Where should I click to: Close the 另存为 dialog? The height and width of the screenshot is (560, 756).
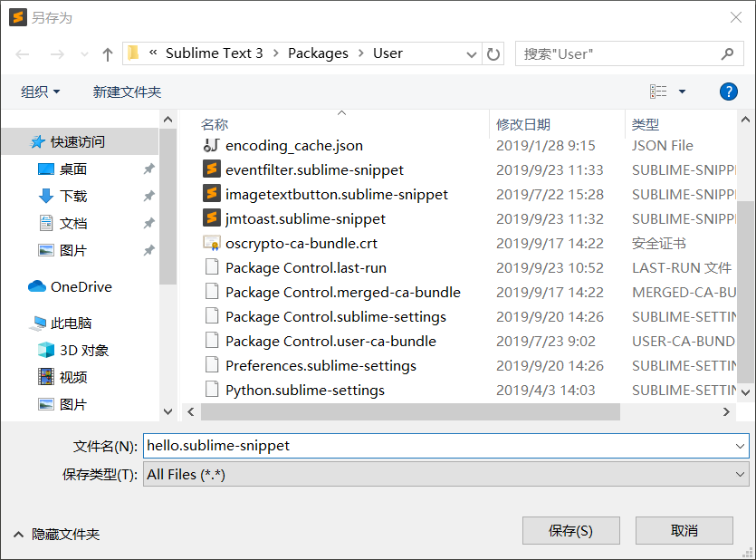tap(736, 17)
